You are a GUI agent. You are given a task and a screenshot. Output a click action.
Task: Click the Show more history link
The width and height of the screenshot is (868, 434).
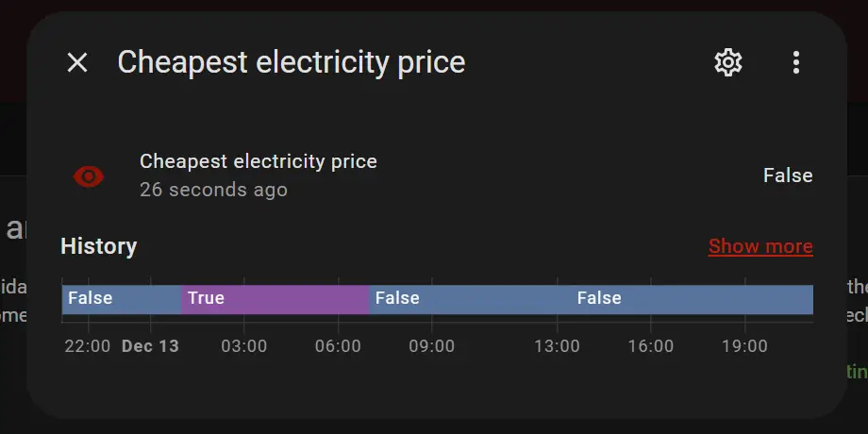point(760,246)
